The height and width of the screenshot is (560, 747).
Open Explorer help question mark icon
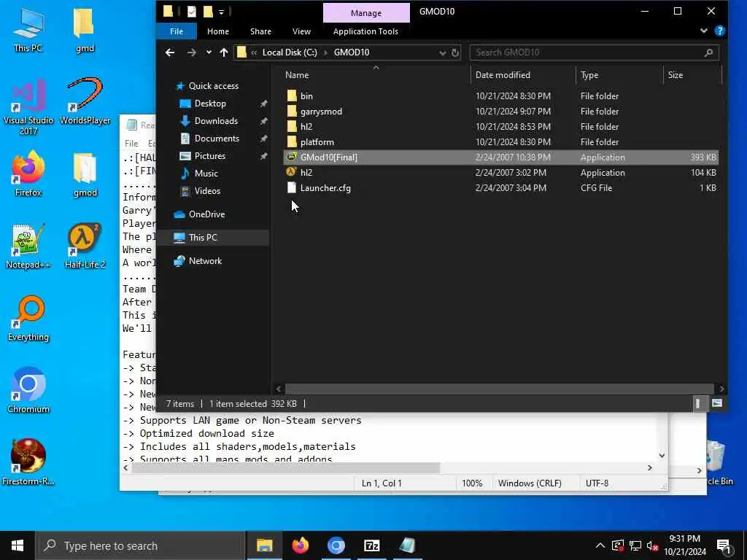pyautogui.click(x=720, y=31)
